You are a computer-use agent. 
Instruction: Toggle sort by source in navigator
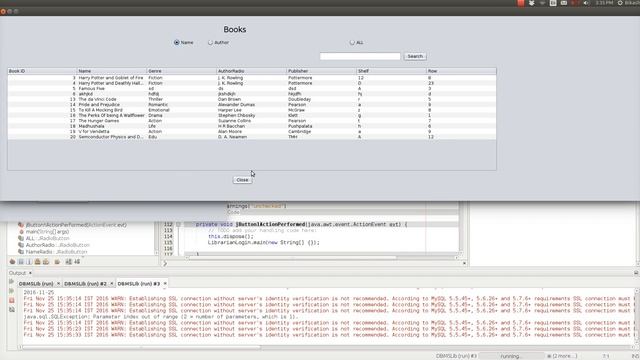77,262
